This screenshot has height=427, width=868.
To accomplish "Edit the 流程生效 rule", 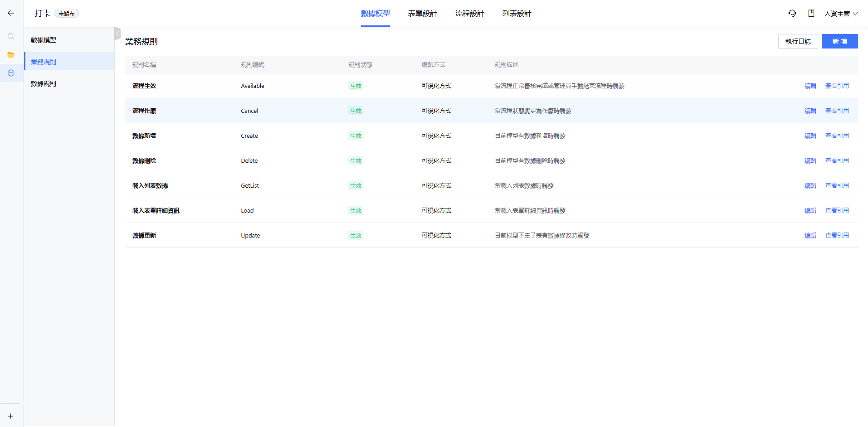I will [810, 86].
